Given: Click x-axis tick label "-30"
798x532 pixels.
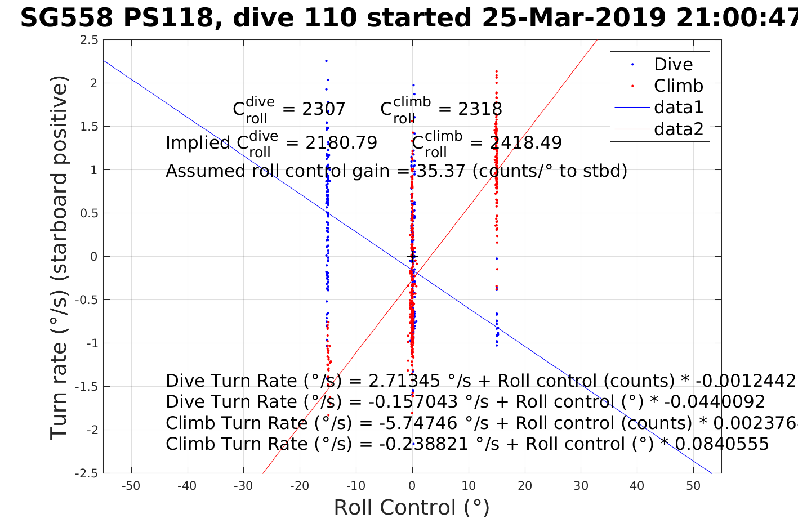Looking at the screenshot, I should tap(243, 486).
